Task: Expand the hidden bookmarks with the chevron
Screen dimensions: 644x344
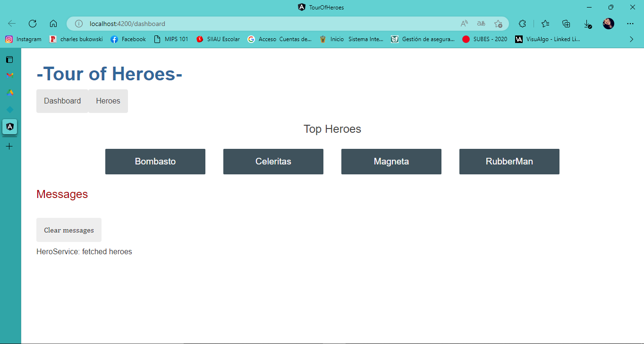Action: (x=632, y=39)
